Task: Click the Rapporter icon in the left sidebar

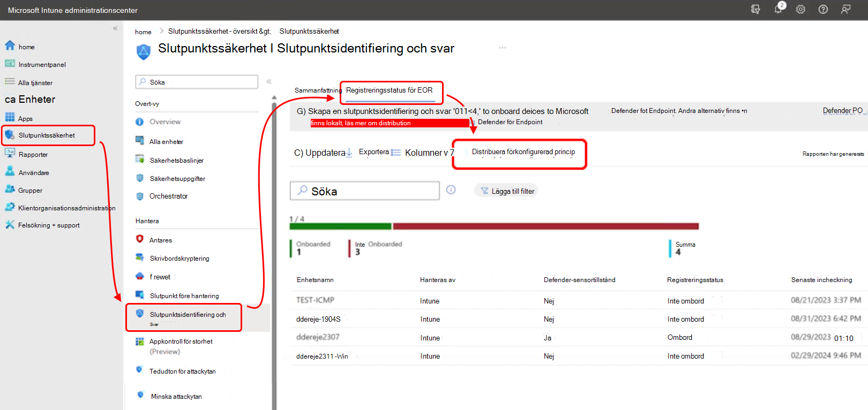Action: pyautogui.click(x=10, y=153)
